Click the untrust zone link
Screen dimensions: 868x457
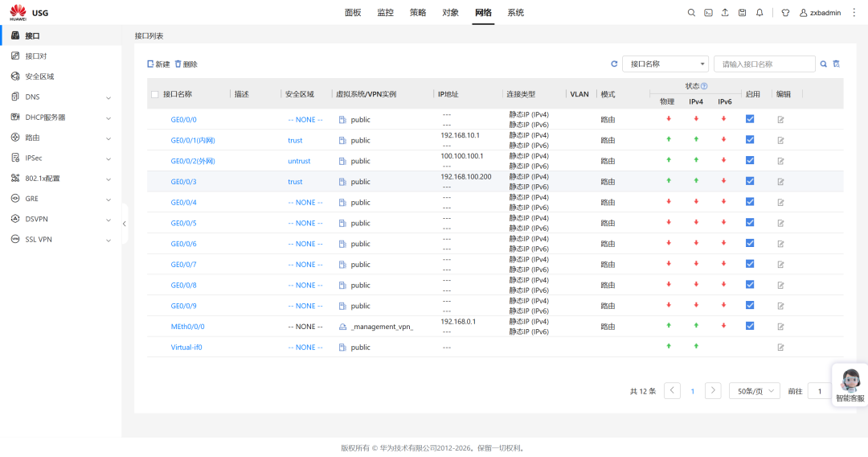(x=299, y=161)
